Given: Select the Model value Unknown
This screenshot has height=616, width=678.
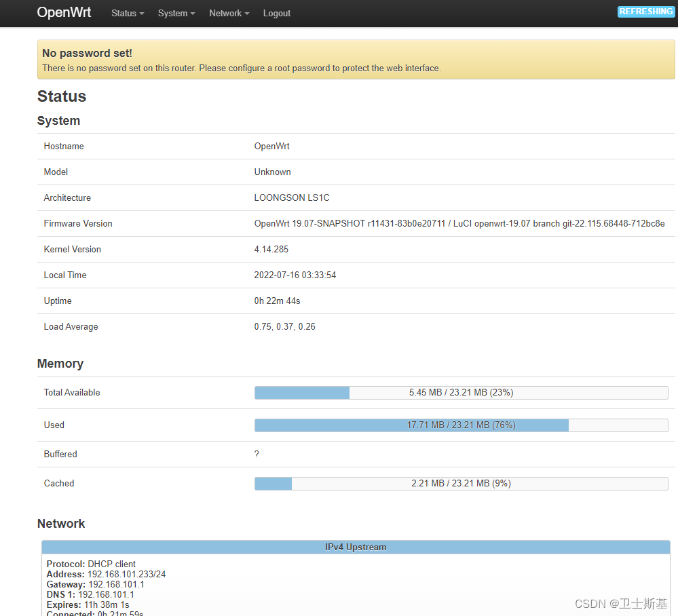Looking at the screenshot, I should (272, 172).
